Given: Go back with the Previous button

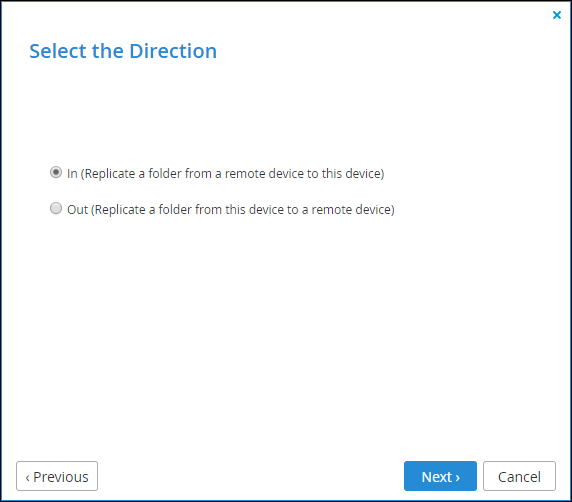Looking at the screenshot, I should (57, 476).
